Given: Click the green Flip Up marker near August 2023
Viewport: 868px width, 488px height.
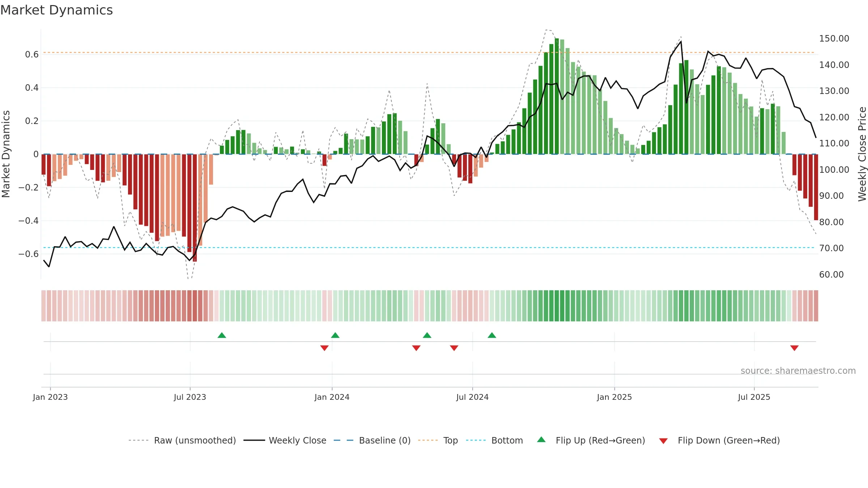Looking at the screenshot, I should [x=222, y=335].
